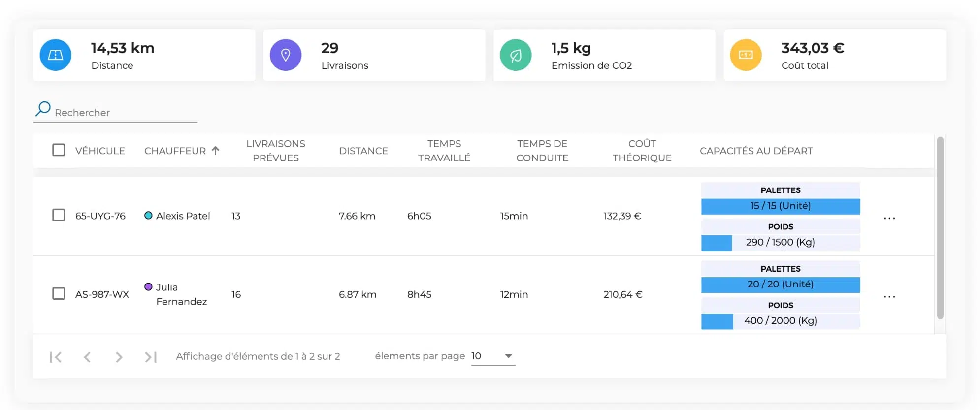Sort by Coût théorique column header

pos(642,151)
